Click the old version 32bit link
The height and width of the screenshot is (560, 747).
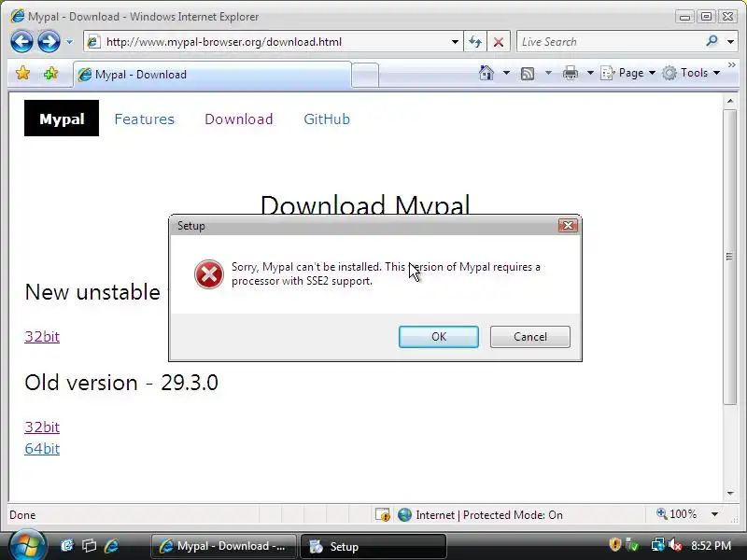point(42,427)
